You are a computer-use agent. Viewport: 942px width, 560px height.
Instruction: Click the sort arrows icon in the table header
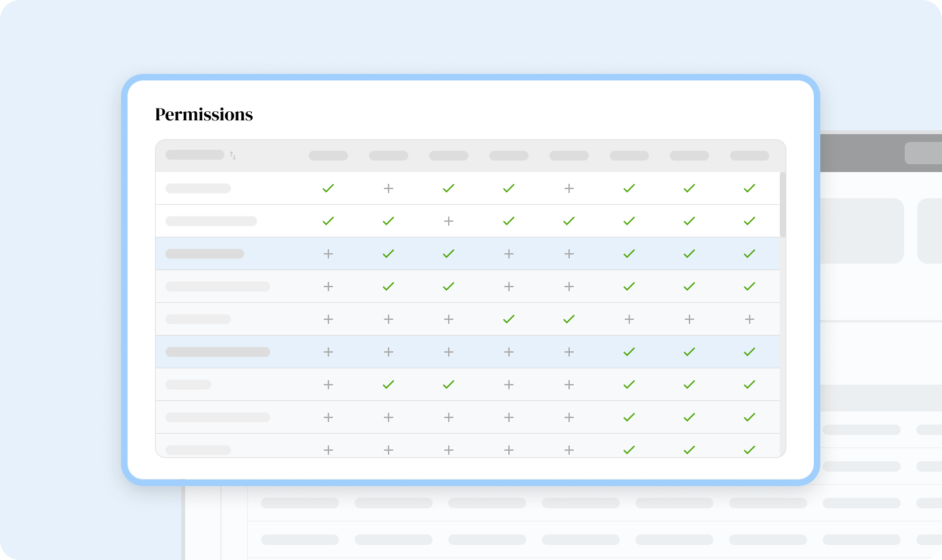click(x=233, y=156)
